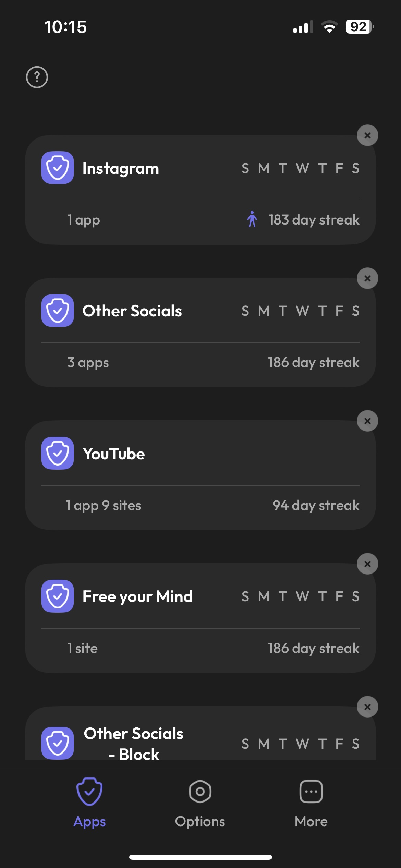Remove the Free your Mind group
Screen dimensions: 401x868
(x=367, y=564)
